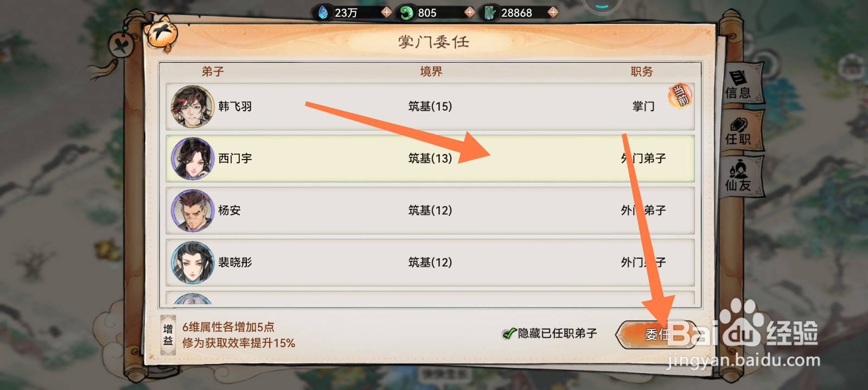The height and width of the screenshot is (390, 868).
Task: Click 韩飞羽's avatar portrait
Action: (x=192, y=106)
